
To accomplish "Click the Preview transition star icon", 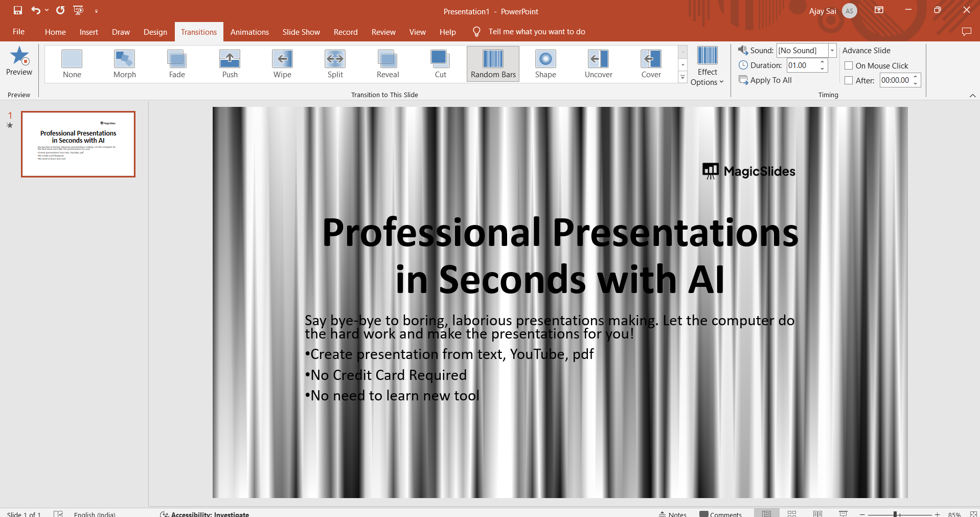I will click(19, 56).
